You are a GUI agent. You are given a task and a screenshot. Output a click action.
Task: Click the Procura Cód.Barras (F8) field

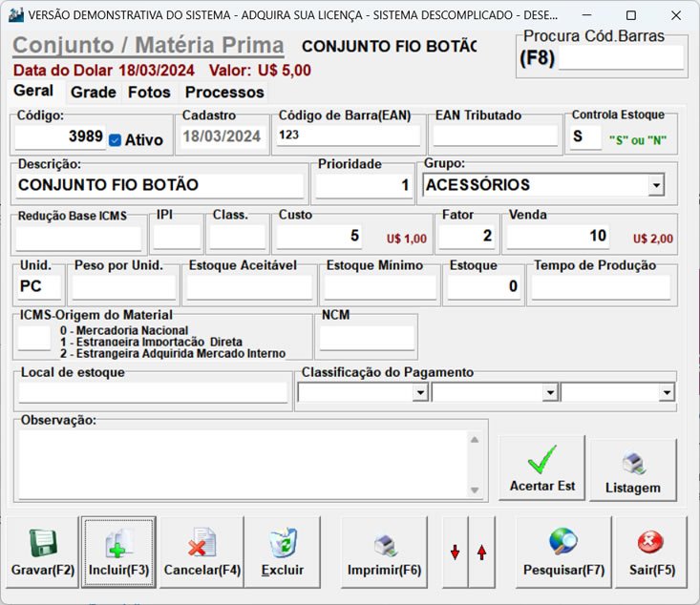tap(621, 57)
